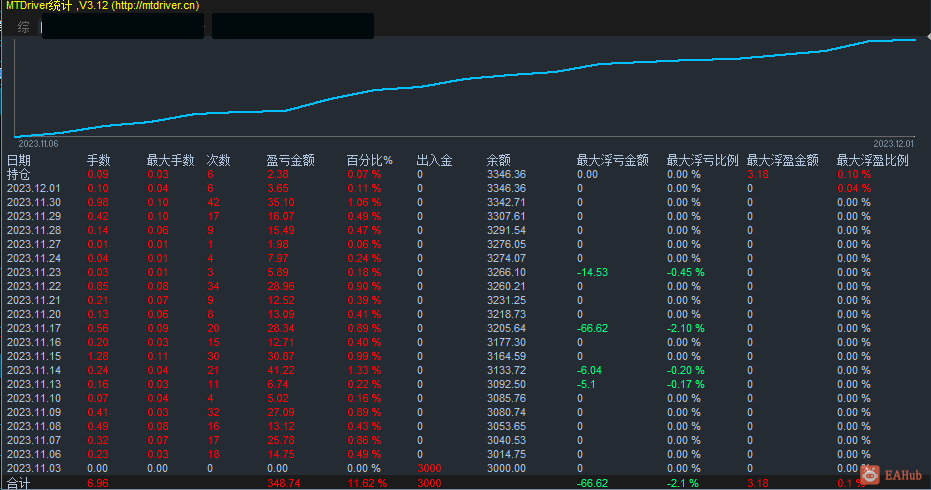Select the 2023.11.15 date row
The image size is (931, 490).
34,356
